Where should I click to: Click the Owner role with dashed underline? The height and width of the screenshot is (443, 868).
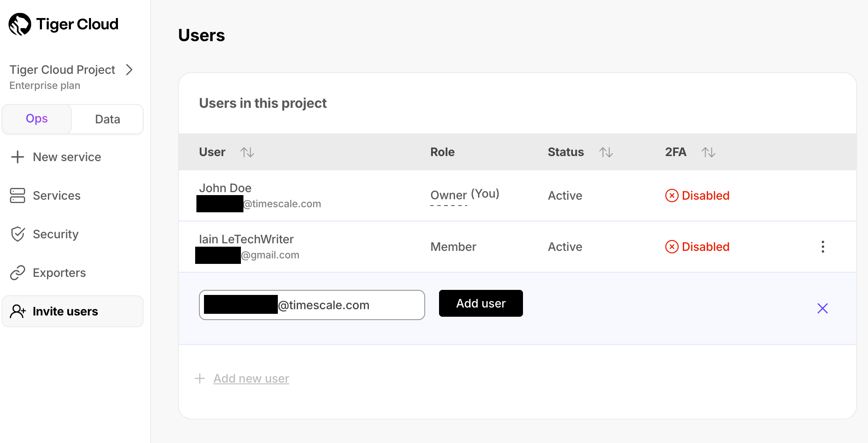tap(449, 195)
